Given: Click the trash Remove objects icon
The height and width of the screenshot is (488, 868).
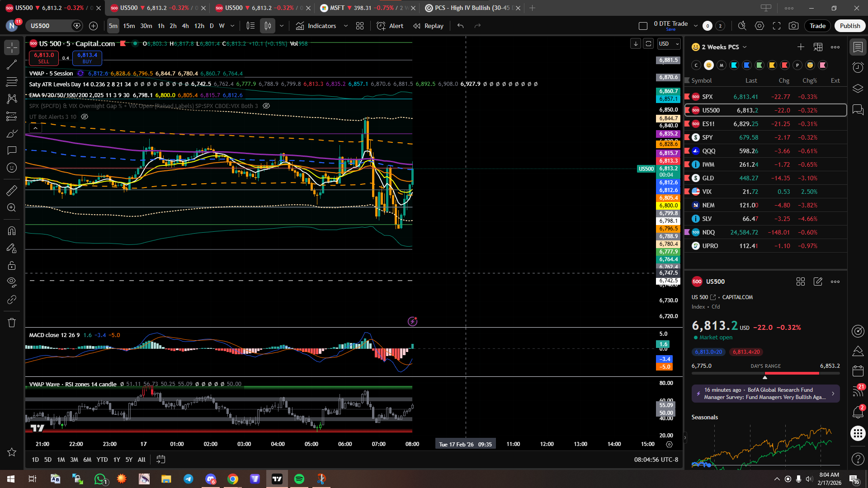Looking at the screenshot, I should click(x=12, y=323).
